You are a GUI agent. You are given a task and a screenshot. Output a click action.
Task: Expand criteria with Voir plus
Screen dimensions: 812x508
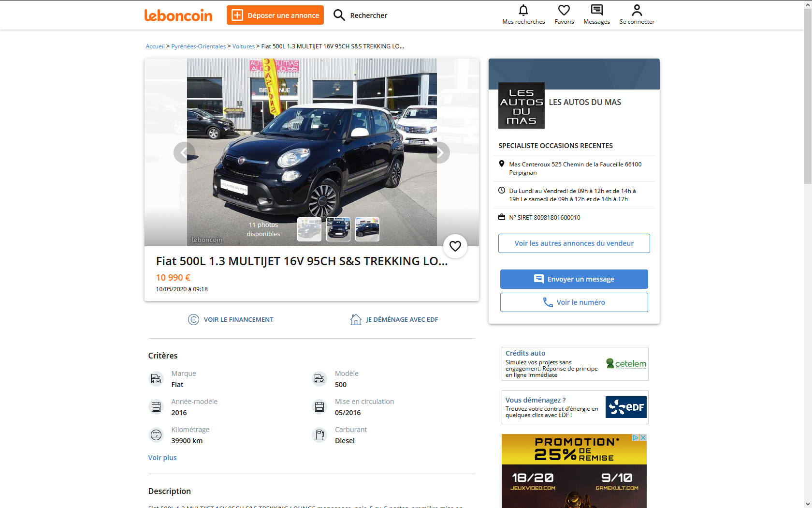click(x=162, y=458)
